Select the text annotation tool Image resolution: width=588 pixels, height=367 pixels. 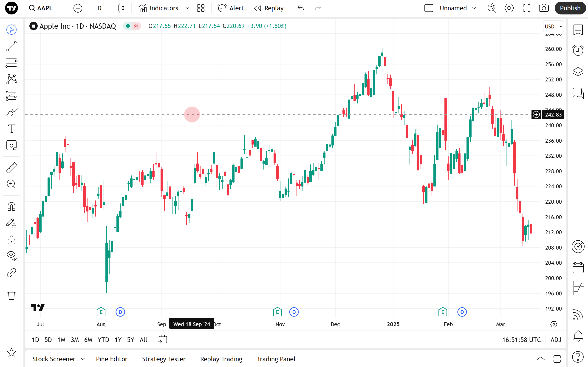click(x=11, y=129)
